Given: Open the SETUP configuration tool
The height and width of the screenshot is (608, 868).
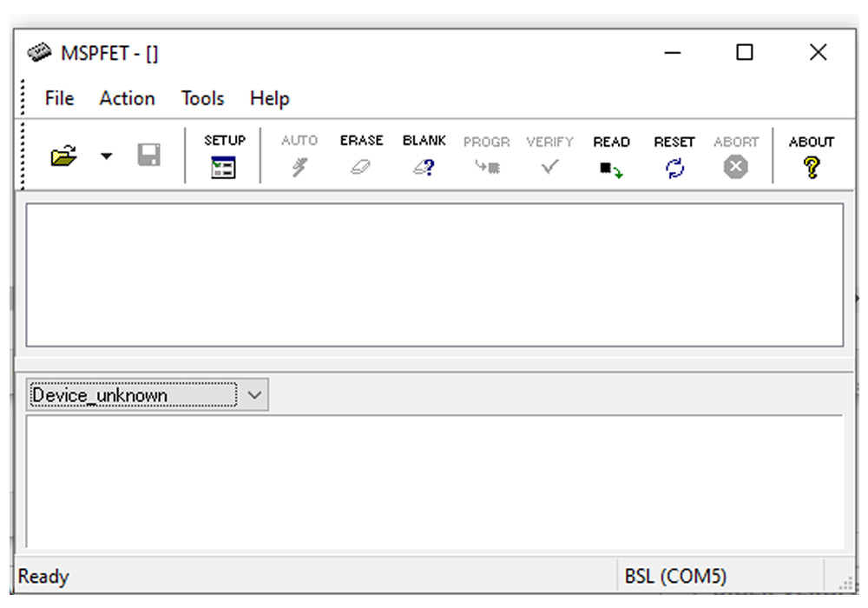Looking at the screenshot, I should point(224,156).
